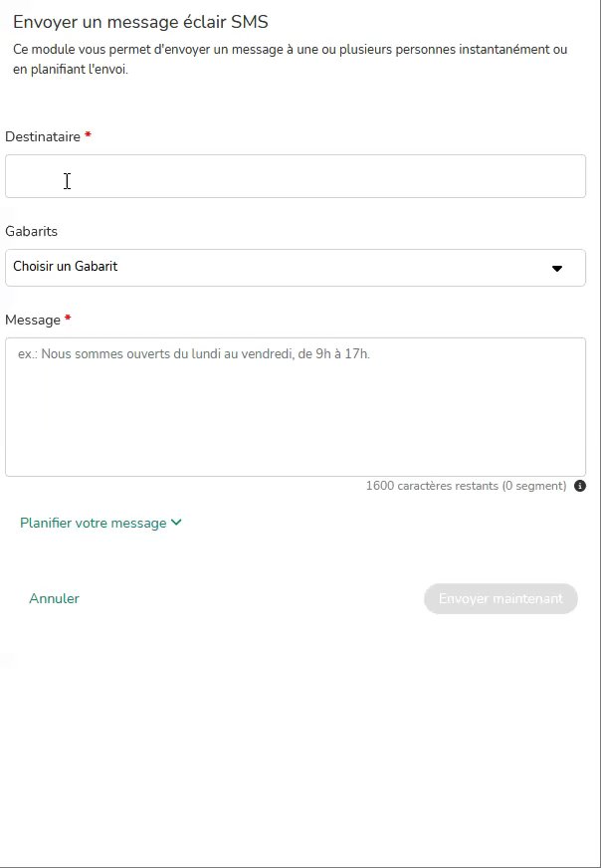Viewport: 601px width, 868px height.
Task: Click the 'ex.: Nous sommes ouverts' placeholder text
Action: click(193, 353)
